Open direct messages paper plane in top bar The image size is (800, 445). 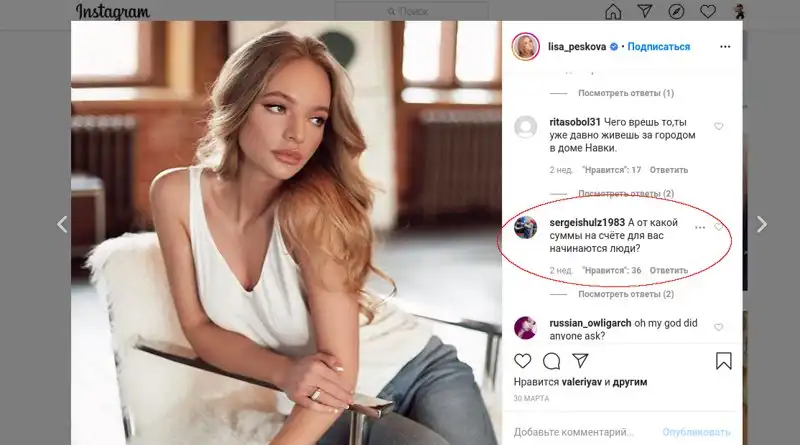[645, 12]
